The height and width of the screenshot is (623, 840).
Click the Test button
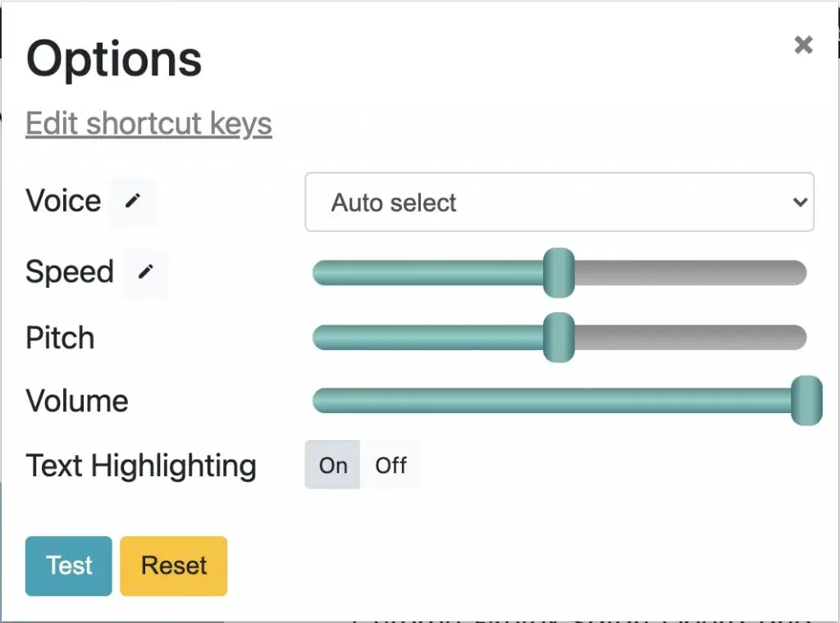(69, 566)
